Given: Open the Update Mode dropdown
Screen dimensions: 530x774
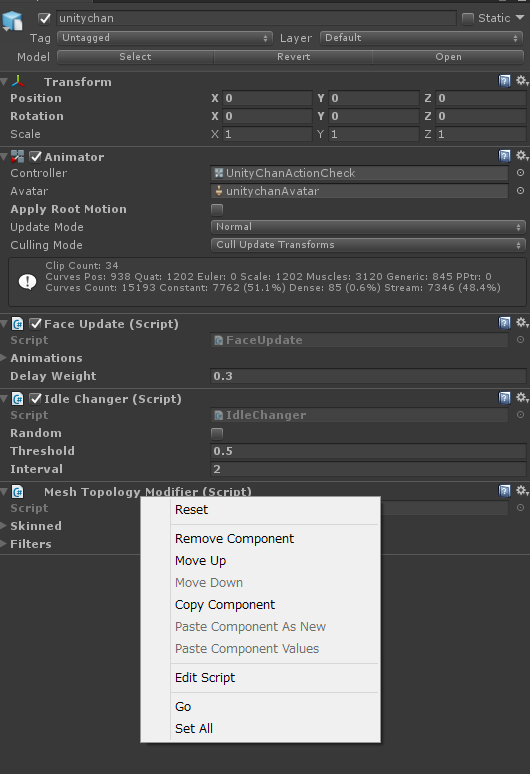Looking at the screenshot, I should 367,227.
